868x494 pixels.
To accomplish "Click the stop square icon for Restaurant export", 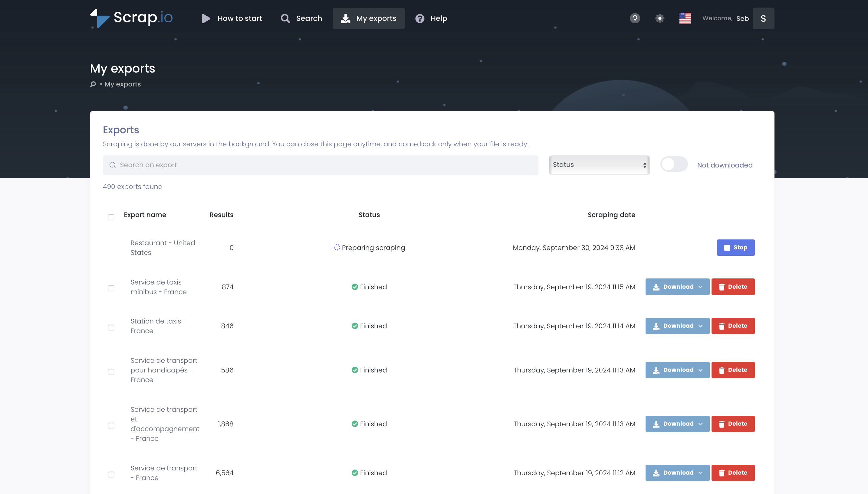I will [727, 248].
